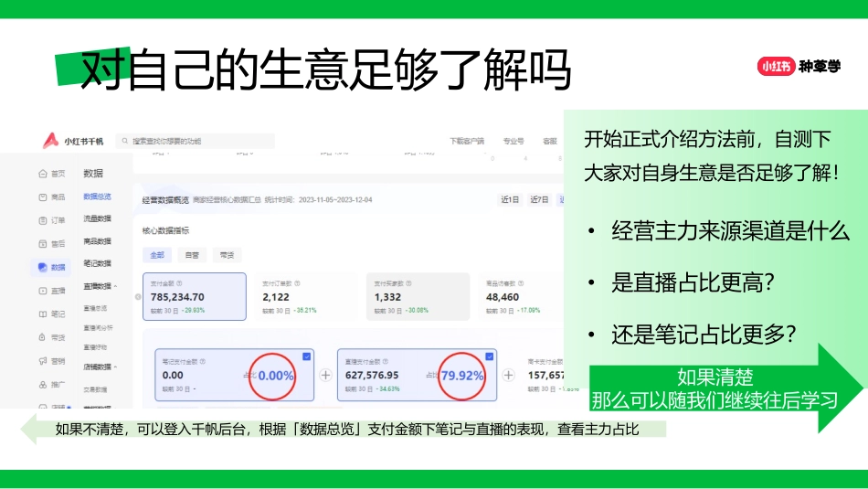Image resolution: width=868 pixels, height=489 pixels.
Task: Open 营销 marketing in sidebar
Action: click(x=51, y=360)
